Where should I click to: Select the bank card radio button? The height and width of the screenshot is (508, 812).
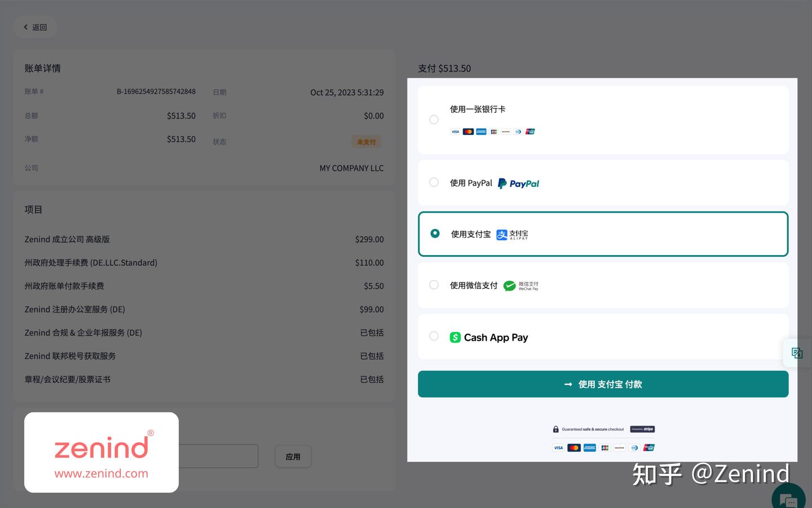[x=434, y=120]
